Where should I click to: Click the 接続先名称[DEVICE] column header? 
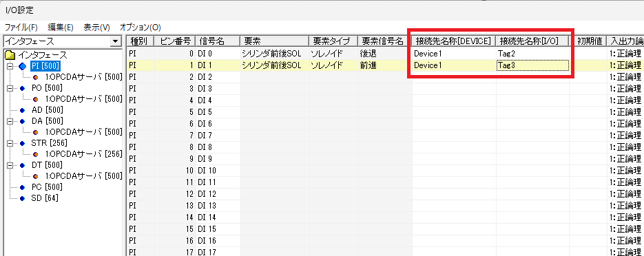[x=453, y=41]
